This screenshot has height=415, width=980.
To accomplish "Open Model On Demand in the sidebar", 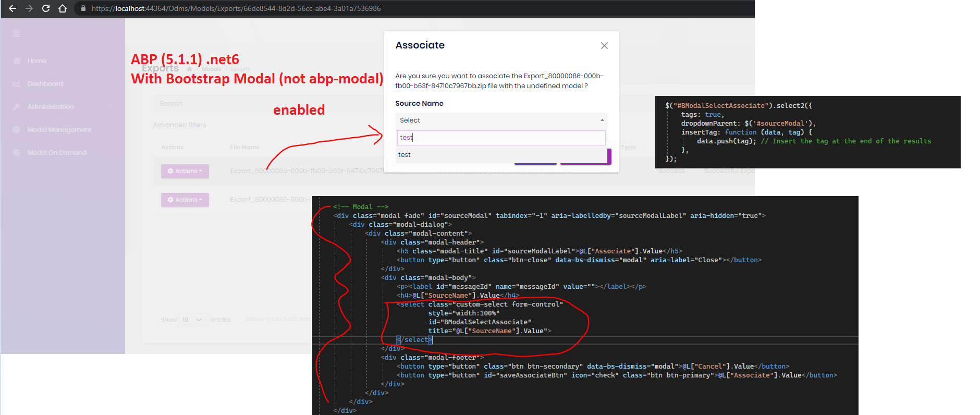I will 57,153.
